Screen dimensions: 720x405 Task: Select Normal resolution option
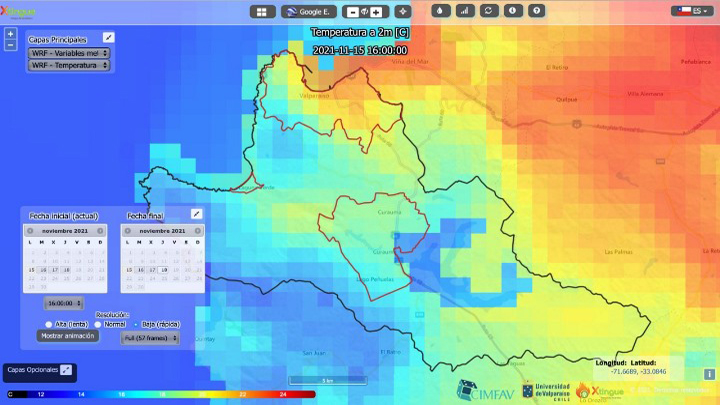[x=98, y=324]
